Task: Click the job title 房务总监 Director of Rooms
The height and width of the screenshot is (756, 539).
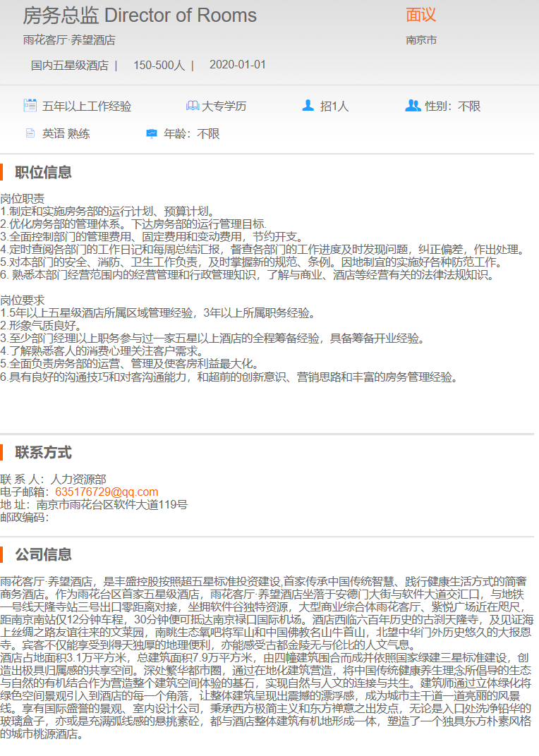Action: pyautogui.click(x=140, y=16)
